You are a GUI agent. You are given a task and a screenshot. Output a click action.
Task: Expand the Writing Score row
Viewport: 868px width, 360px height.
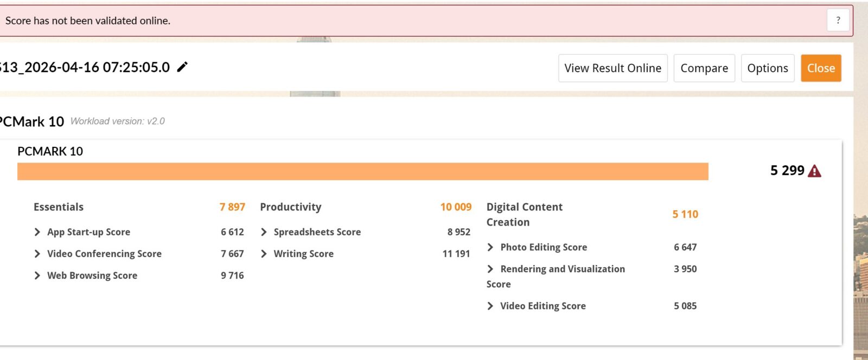(264, 254)
